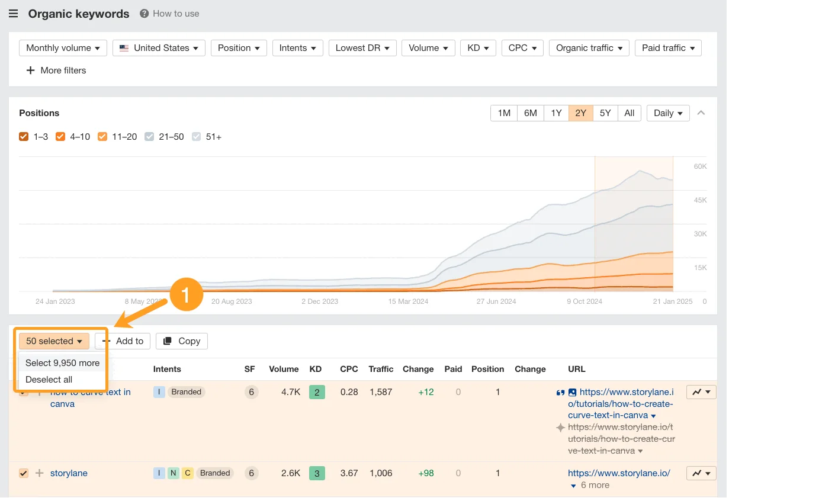Click the Copy button
The height and width of the screenshot is (504, 835).
click(181, 341)
